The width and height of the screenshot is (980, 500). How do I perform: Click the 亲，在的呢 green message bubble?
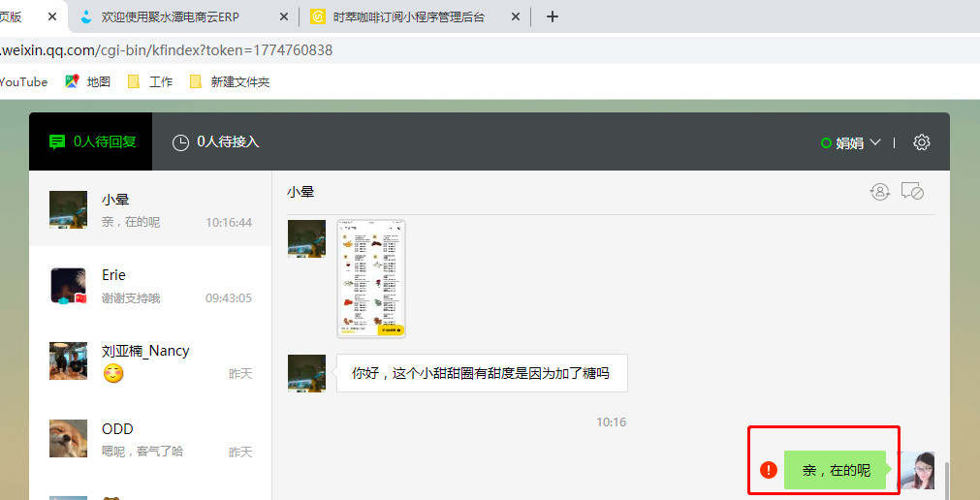pyautogui.click(x=837, y=470)
